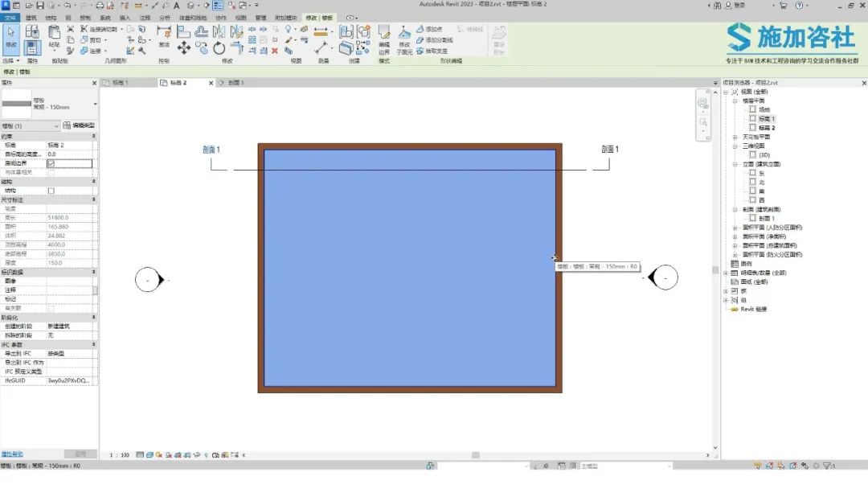
Task: Click the Print icon in the quick access toolbar
Action: 100,6
